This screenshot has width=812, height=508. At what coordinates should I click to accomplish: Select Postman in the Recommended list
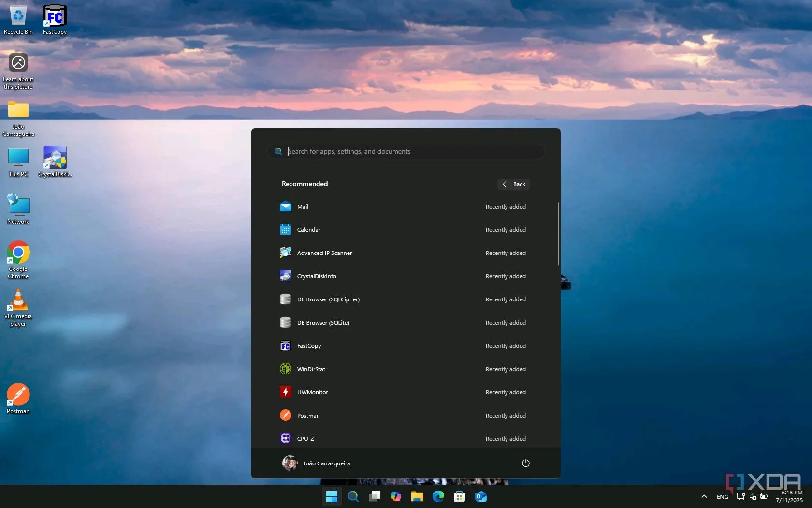(x=308, y=416)
